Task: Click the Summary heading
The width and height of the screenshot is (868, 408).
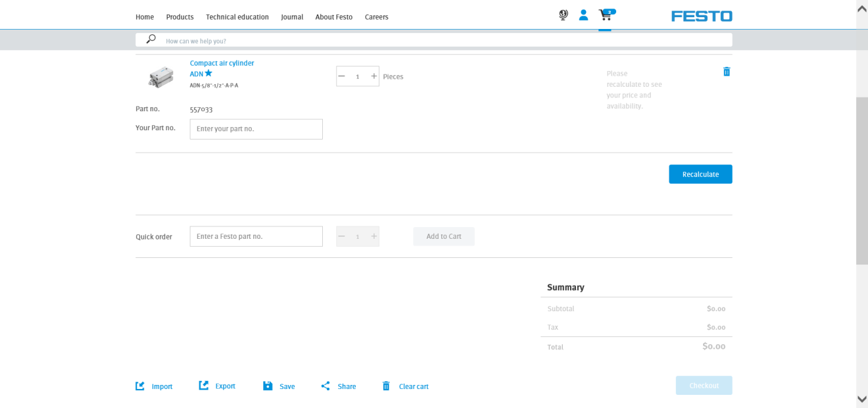Action: [x=566, y=287]
